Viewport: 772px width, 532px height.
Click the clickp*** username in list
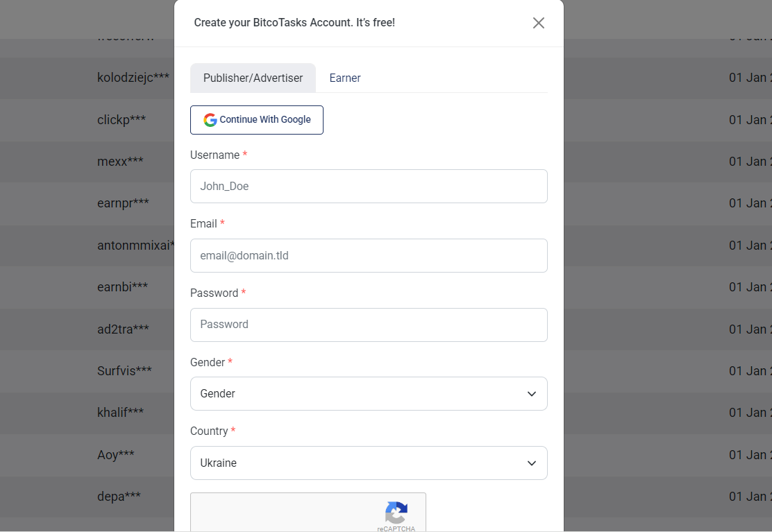(x=121, y=119)
